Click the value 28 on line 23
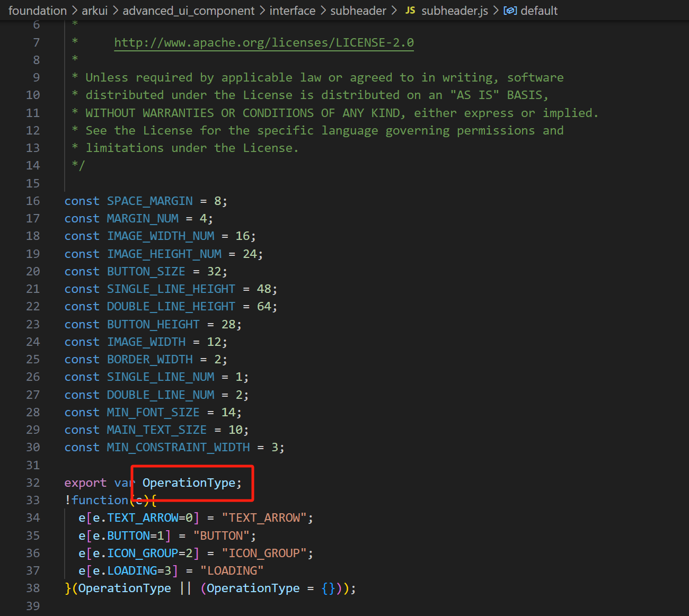 click(x=228, y=324)
